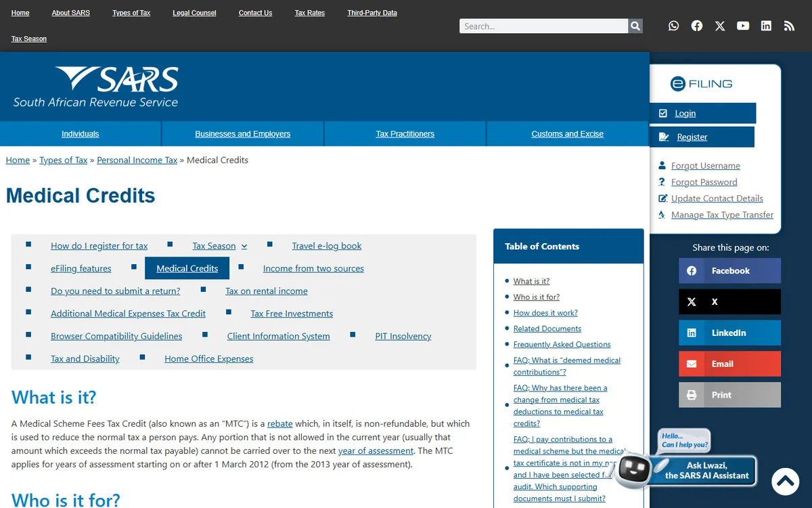Click Manage Tax Type Transfer link
Viewport: 812px width, 508px height.
[x=722, y=215]
